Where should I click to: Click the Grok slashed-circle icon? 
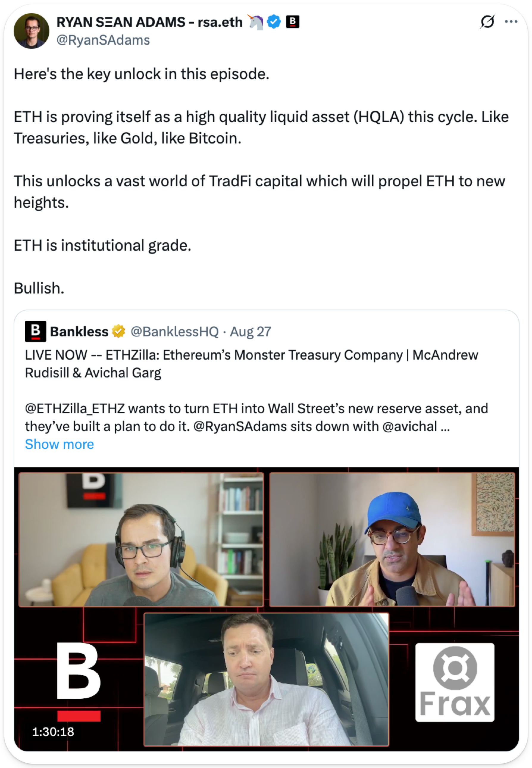coord(487,22)
